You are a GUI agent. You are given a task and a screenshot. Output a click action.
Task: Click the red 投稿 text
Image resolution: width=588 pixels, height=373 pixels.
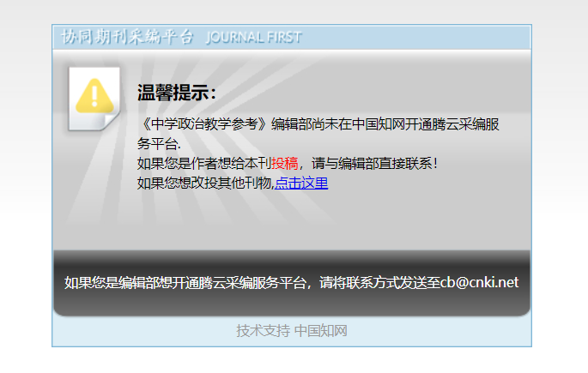point(285,164)
